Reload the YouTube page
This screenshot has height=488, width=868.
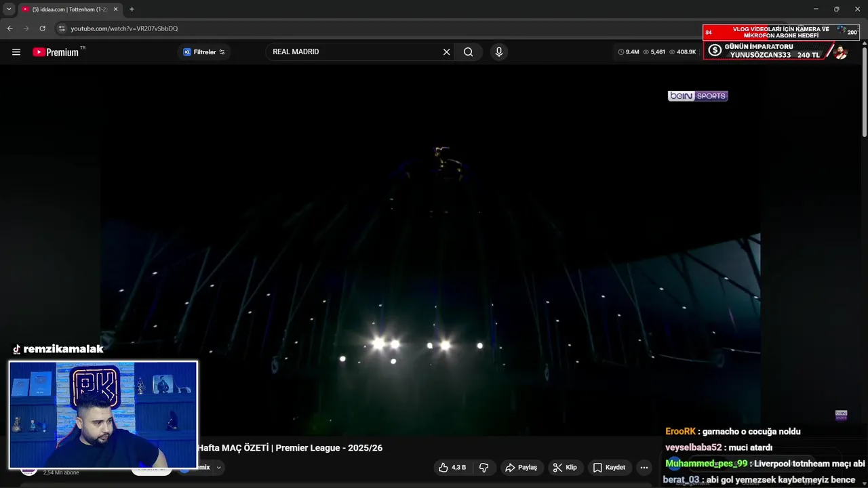[x=43, y=28]
